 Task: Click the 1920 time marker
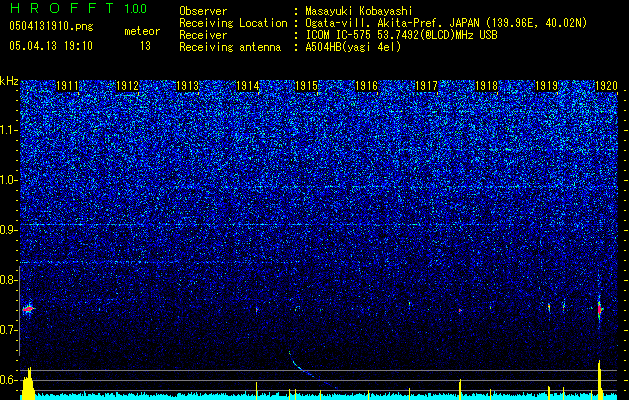point(606,86)
